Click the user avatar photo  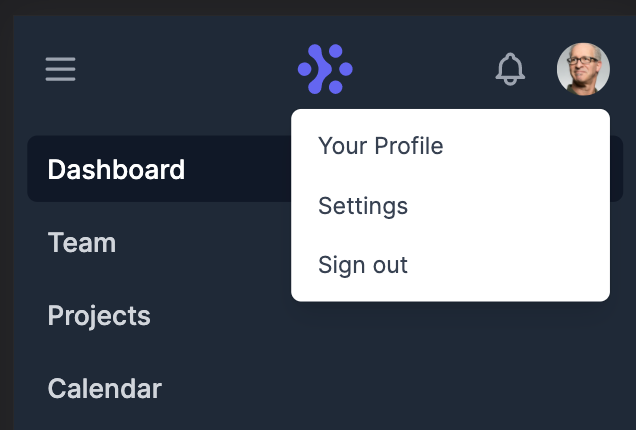tap(583, 69)
